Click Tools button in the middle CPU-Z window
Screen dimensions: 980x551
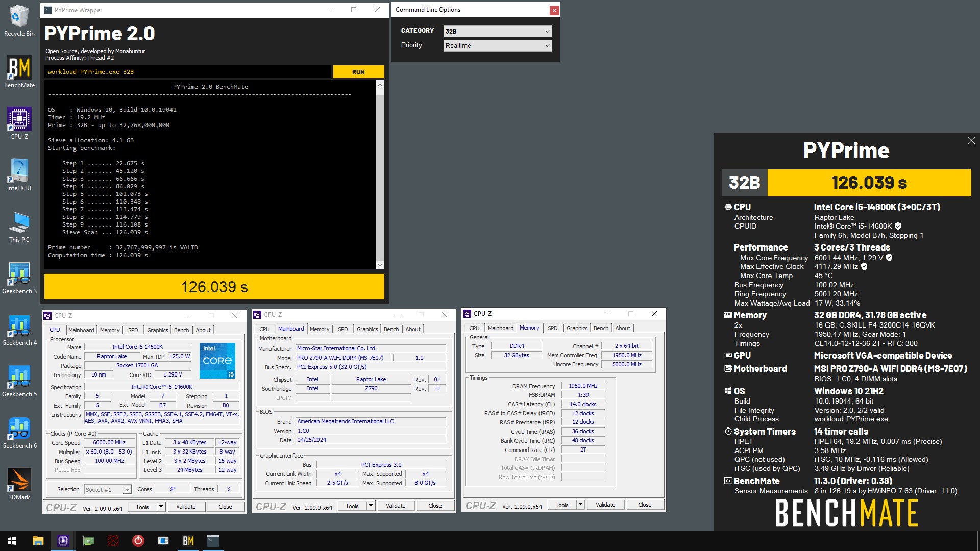coord(352,506)
